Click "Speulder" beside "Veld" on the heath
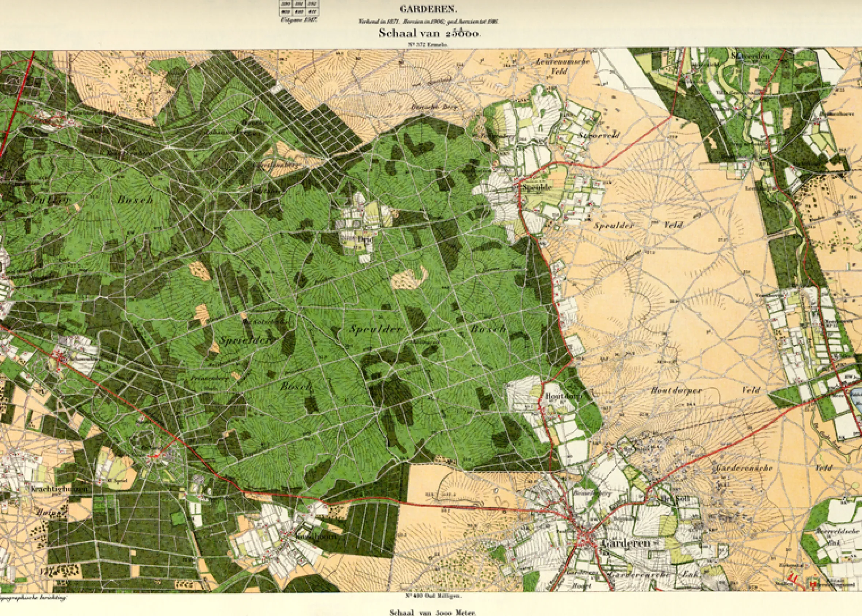 click(x=614, y=226)
